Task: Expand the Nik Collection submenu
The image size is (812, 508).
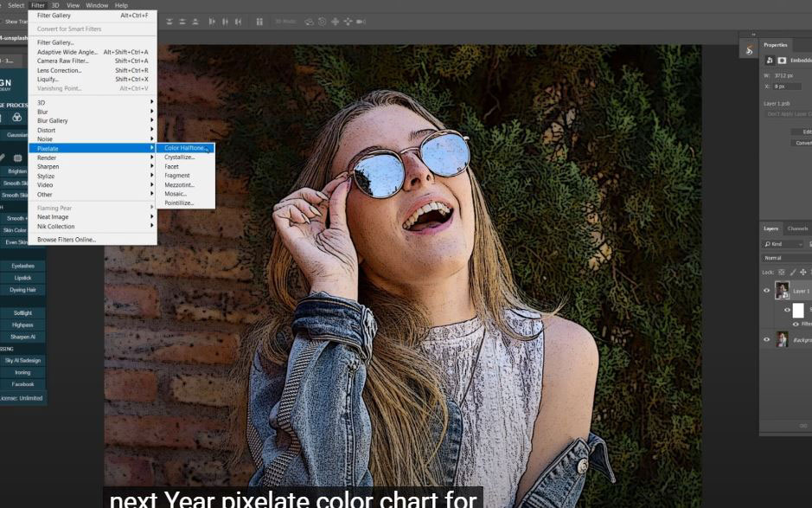Action: tap(55, 226)
